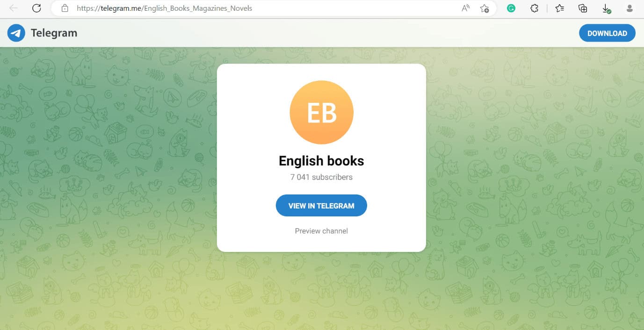This screenshot has width=644, height=330.
Task: Open Preview channel link
Action: point(321,230)
